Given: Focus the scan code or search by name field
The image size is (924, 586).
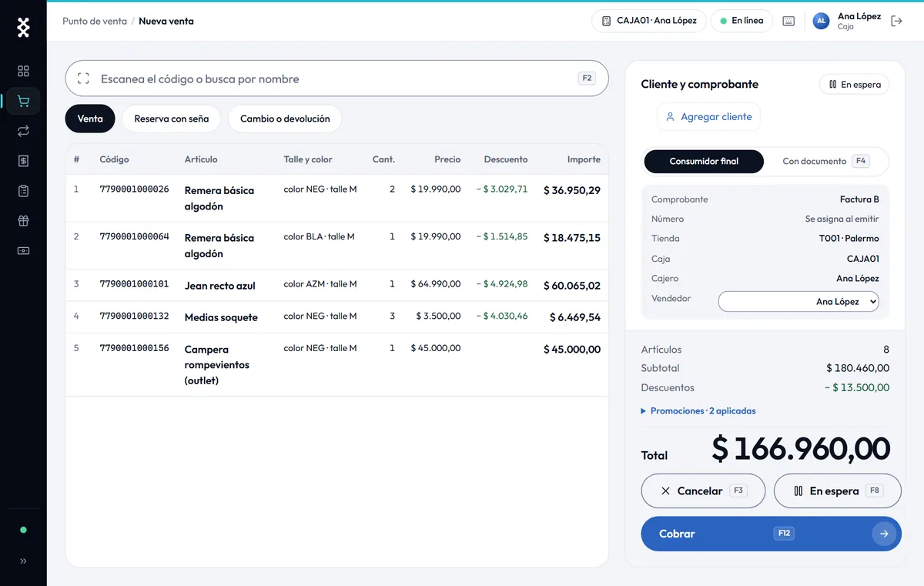Looking at the screenshot, I should pos(337,79).
